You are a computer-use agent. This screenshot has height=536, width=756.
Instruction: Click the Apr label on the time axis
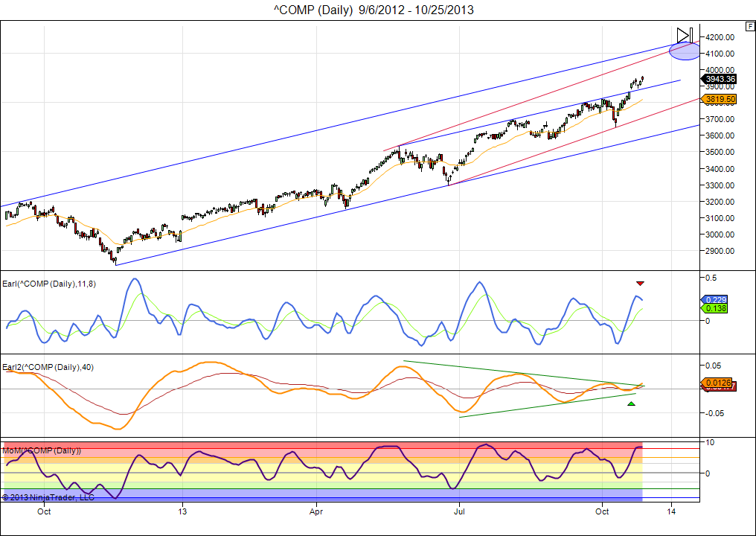317,511
